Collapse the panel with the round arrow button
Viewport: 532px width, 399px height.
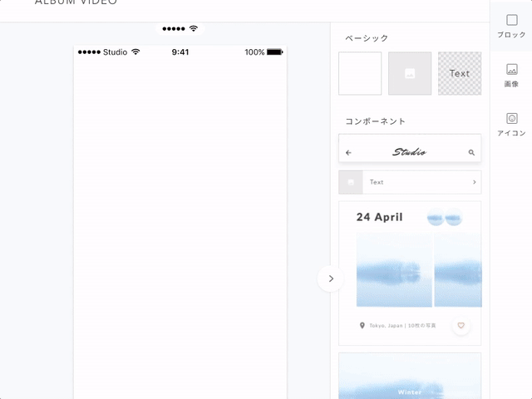pos(331,278)
